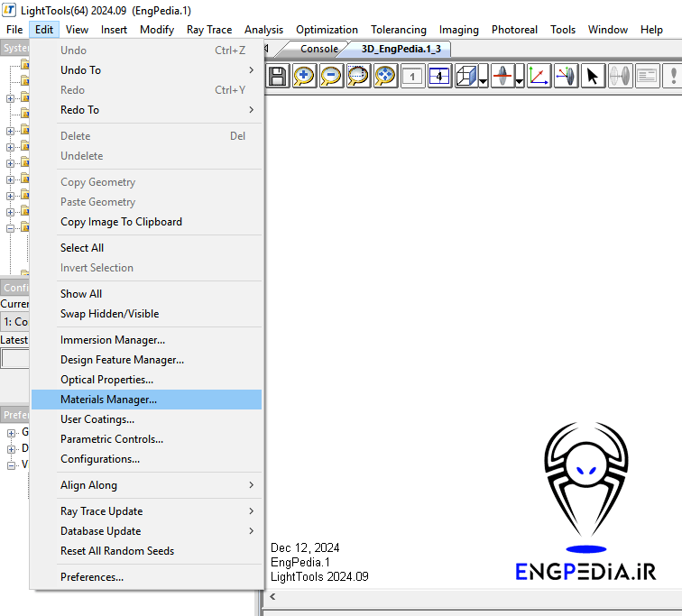Close the open Edit menu from the menu bar
The width and height of the screenshot is (682, 616).
(x=44, y=30)
